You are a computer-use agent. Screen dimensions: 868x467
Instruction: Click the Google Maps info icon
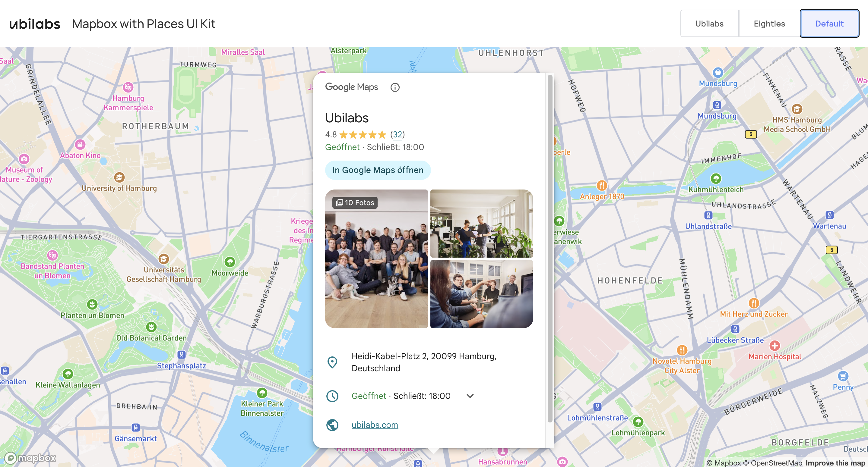tap(395, 87)
